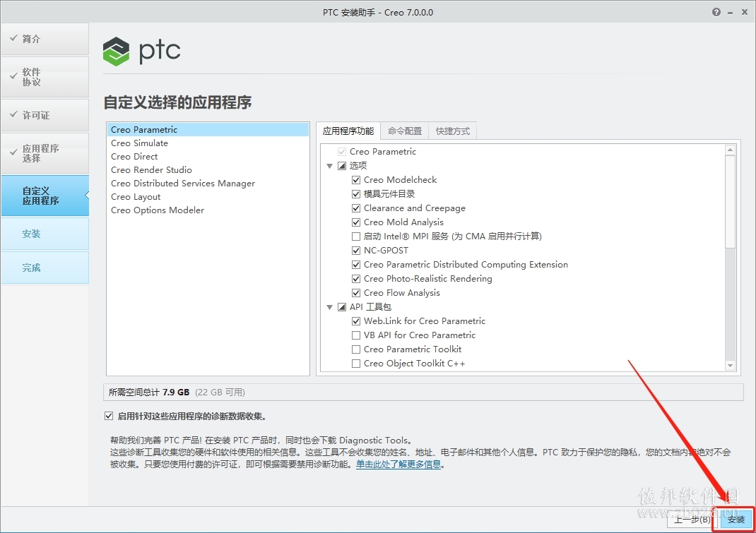
Task: Close the PTC installer window
Action: click(x=745, y=13)
